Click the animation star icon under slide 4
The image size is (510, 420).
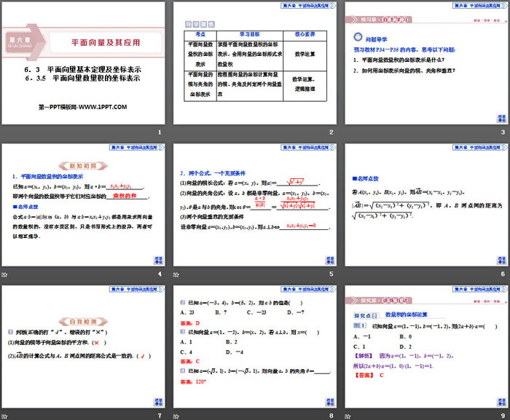tap(7, 274)
